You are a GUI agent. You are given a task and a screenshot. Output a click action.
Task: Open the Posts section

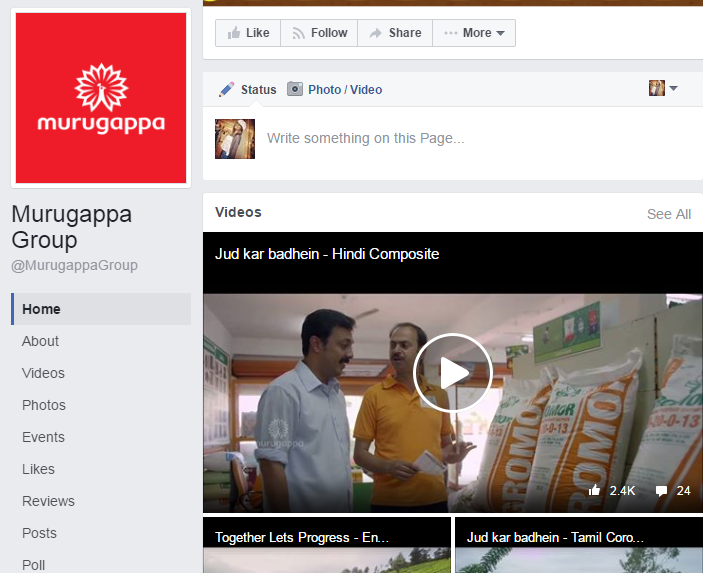point(39,533)
